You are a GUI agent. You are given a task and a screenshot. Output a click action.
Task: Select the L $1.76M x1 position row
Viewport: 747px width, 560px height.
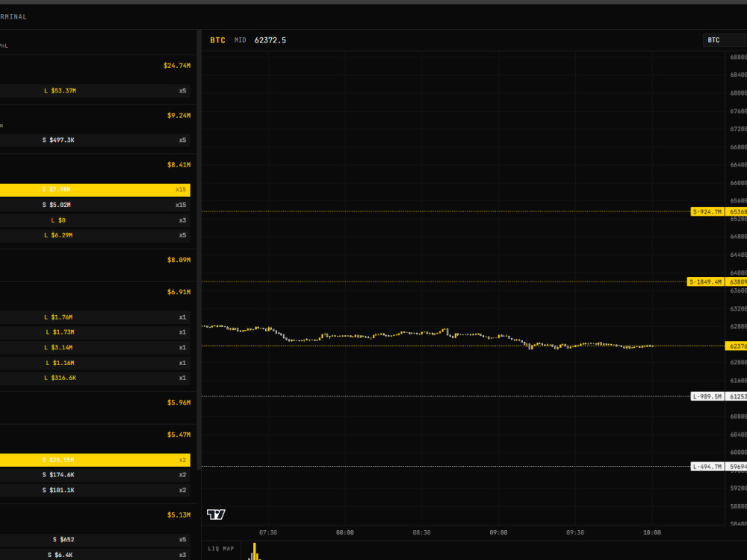click(96, 317)
